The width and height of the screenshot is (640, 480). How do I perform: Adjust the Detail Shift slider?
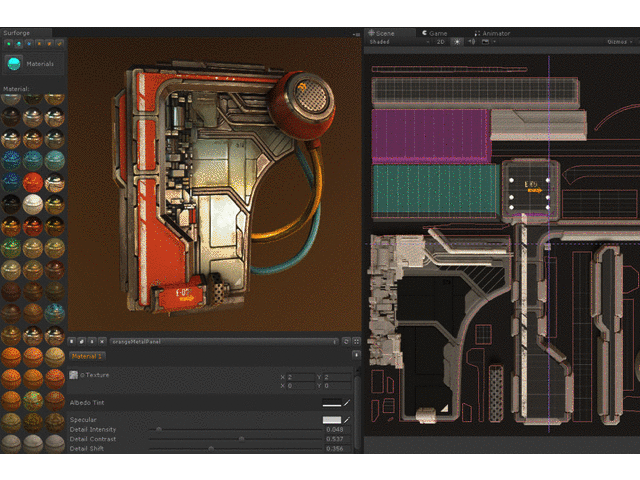click(236, 449)
